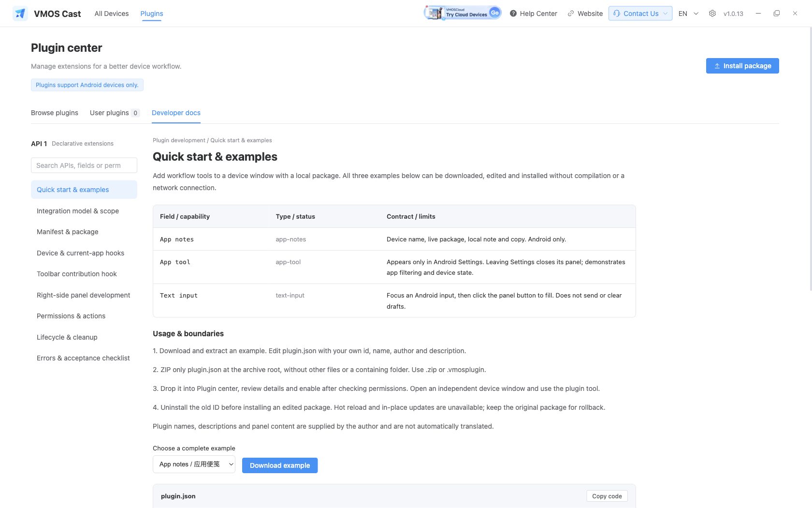The width and height of the screenshot is (812, 508).
Task: Open Right-side panel development section
Action: [x=84, y=295]
